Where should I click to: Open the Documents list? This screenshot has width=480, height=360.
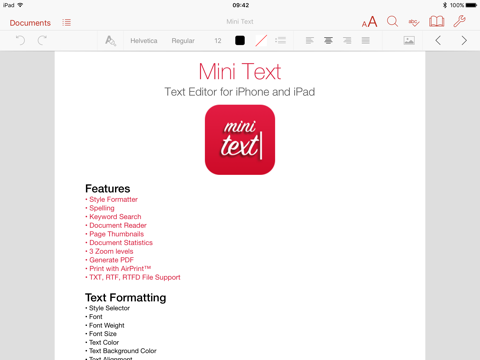(x=30, y=23)
